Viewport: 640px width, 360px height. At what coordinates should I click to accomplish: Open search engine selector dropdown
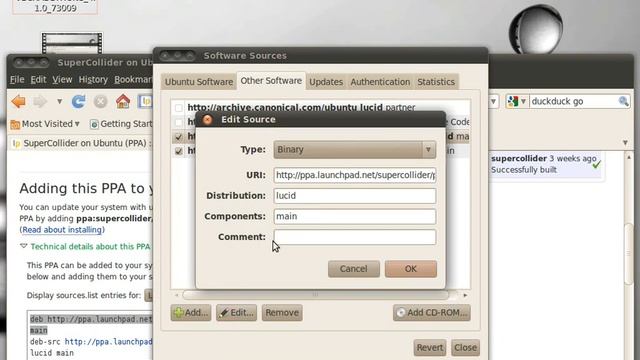pos(517,101)
